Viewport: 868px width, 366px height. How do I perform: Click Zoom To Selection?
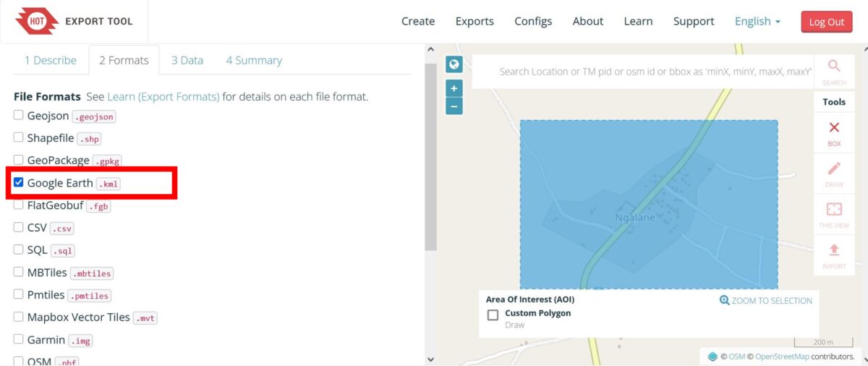[x=766, y=300]
